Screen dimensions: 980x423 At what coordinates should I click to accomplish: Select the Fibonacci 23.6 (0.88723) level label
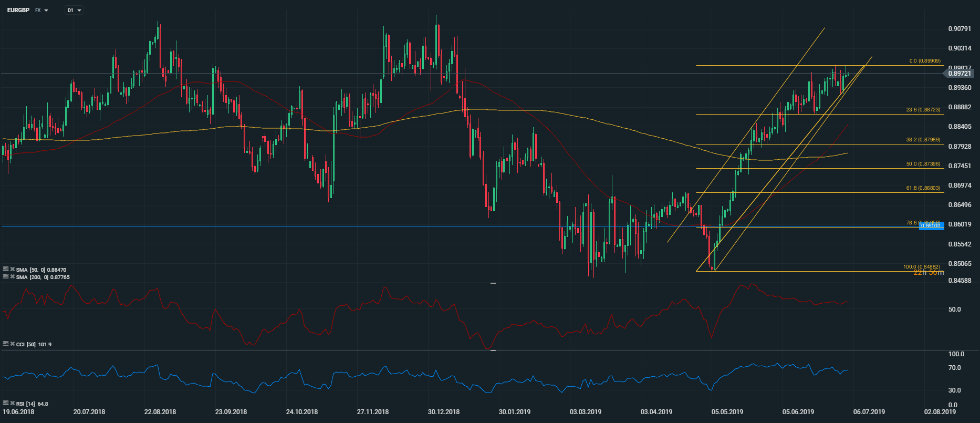click(923, 110)
